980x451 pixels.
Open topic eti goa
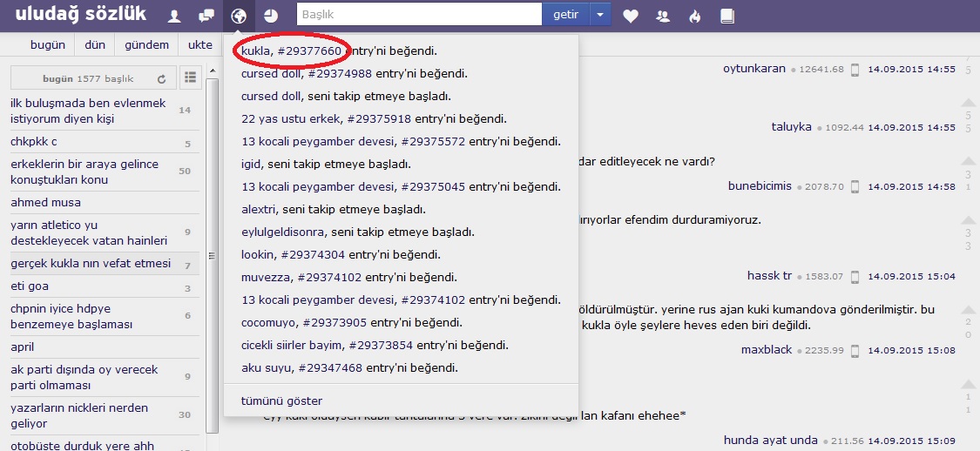(30, 286)
